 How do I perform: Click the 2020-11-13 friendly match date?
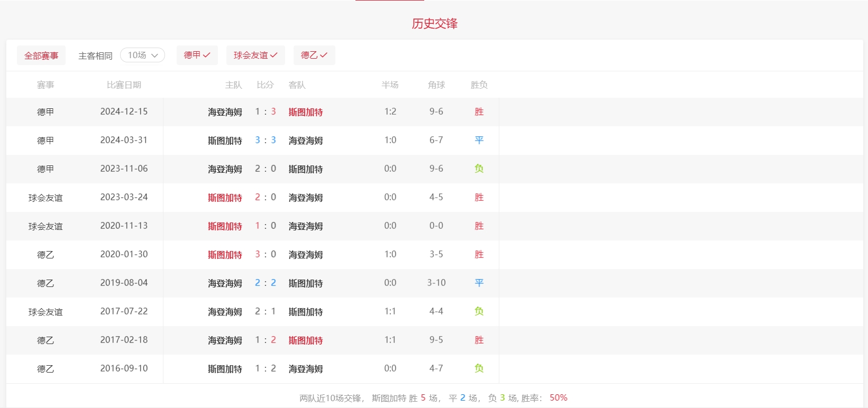[x=124, y=226]
